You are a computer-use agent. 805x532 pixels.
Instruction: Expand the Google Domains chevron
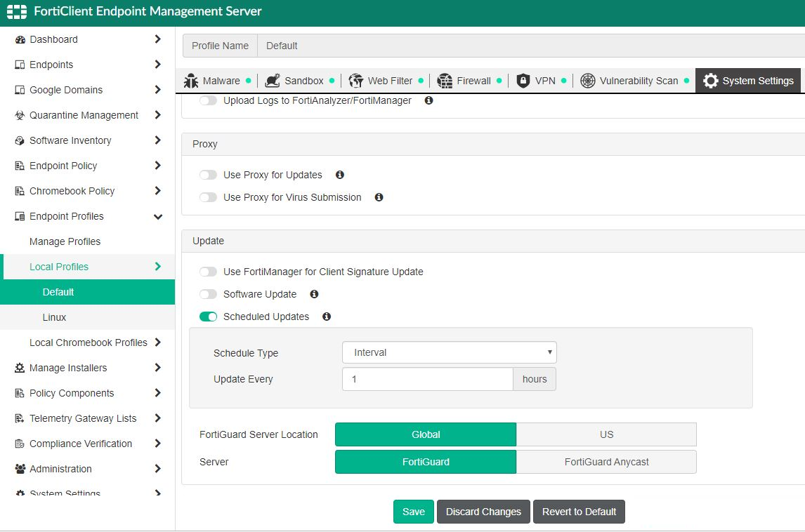point(157,89)
